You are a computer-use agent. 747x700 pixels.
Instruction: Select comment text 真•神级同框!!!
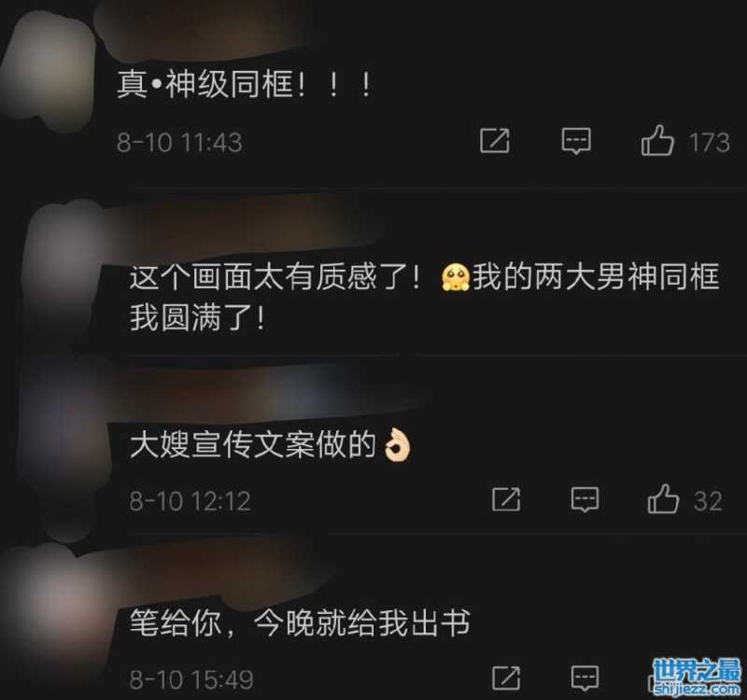pos(244,84)
